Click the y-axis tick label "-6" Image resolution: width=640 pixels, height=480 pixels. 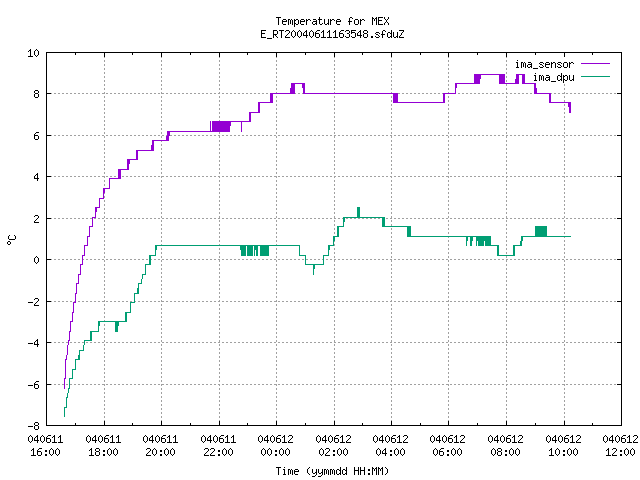coord(33,384)
